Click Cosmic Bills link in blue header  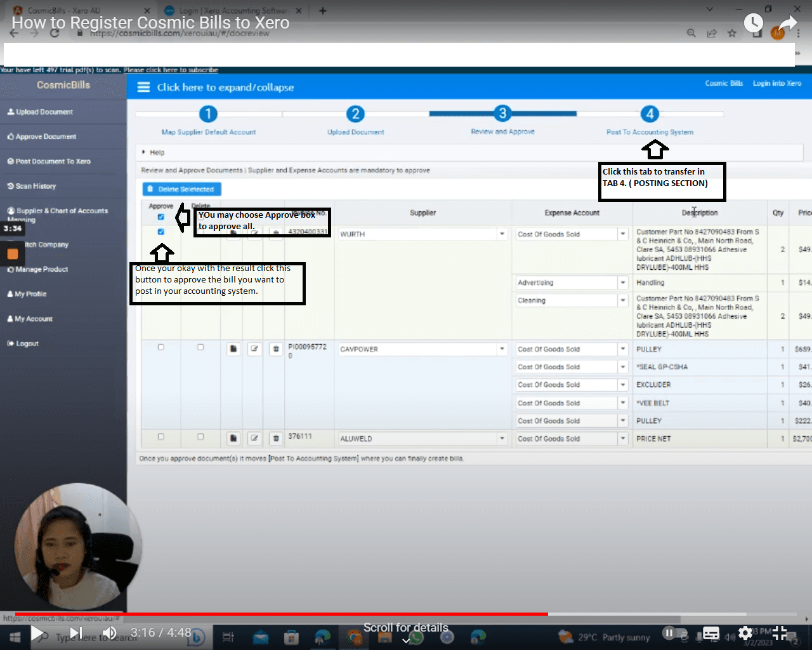click(x=724, y=83)
